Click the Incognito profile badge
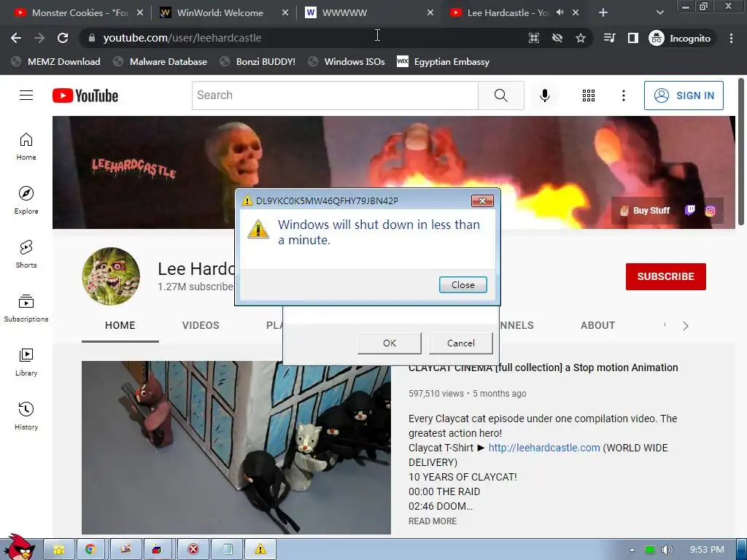 pyautogui.click(x=680, y=38)
